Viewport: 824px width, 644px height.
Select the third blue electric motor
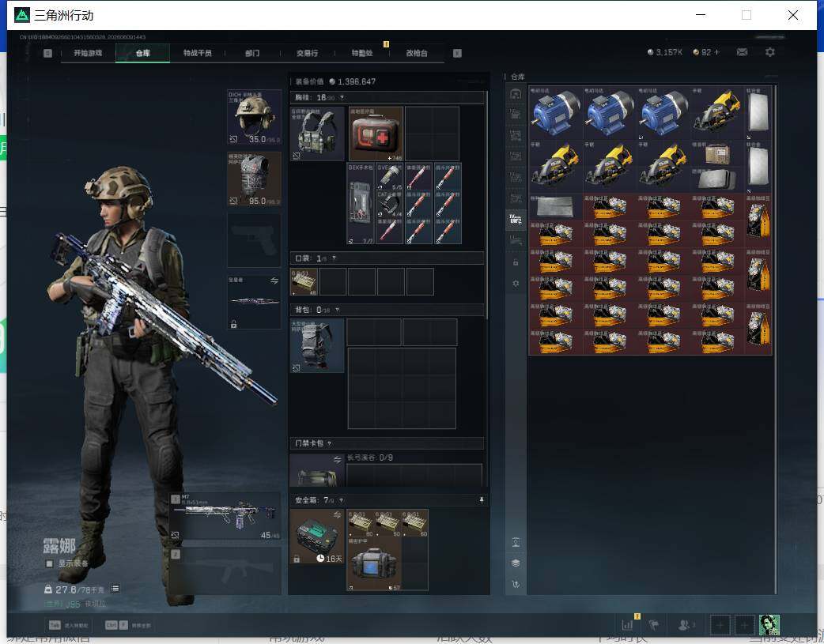(663, 113)
